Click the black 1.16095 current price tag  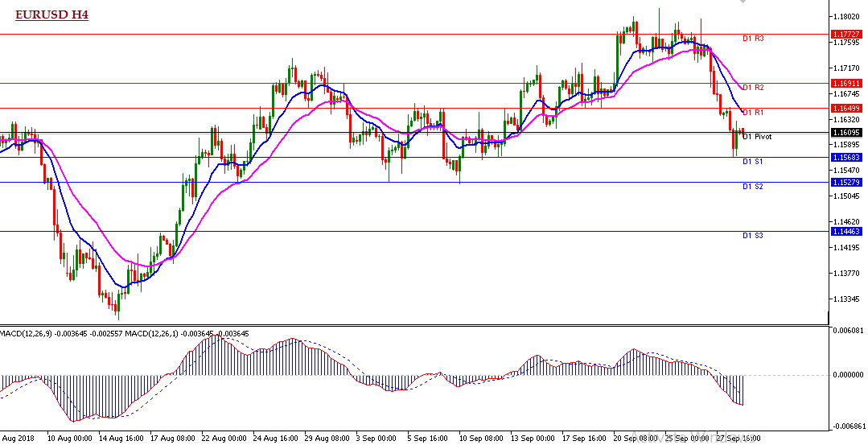848,133
